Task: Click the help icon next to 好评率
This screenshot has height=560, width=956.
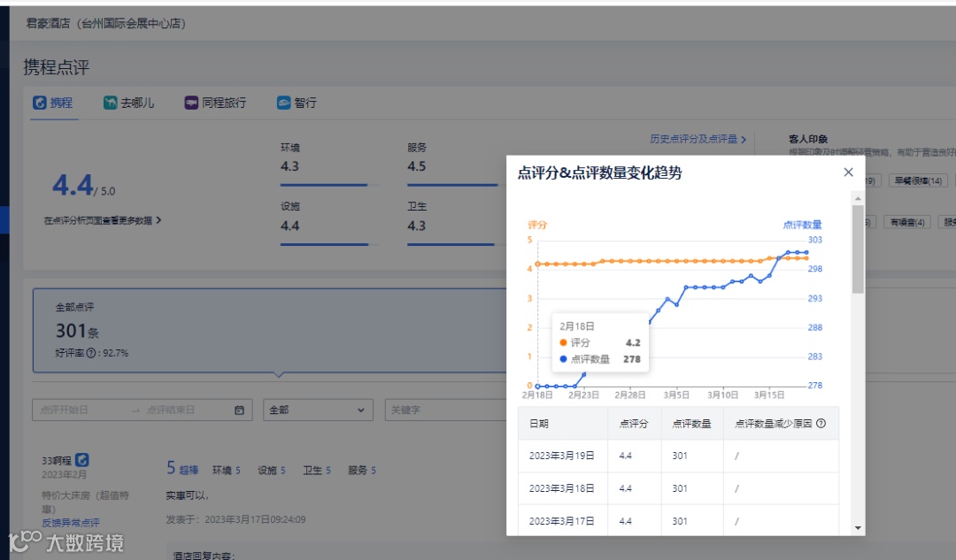Action: tap(91, 353)
